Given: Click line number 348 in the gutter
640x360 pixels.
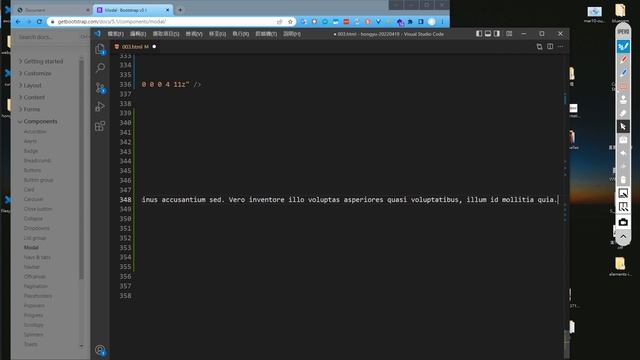Looking at the screenshot, I should [x=126, y=200].
